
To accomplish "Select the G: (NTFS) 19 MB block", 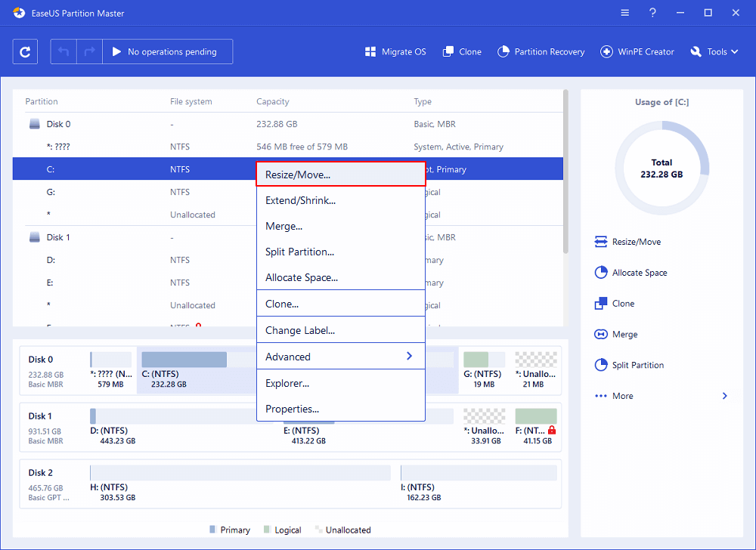I will (x=484, y=370).
